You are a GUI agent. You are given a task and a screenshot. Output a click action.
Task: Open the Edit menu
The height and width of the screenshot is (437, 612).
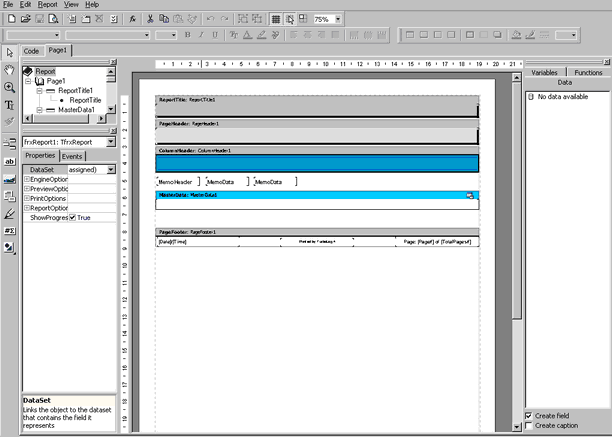tap(25, 5)
